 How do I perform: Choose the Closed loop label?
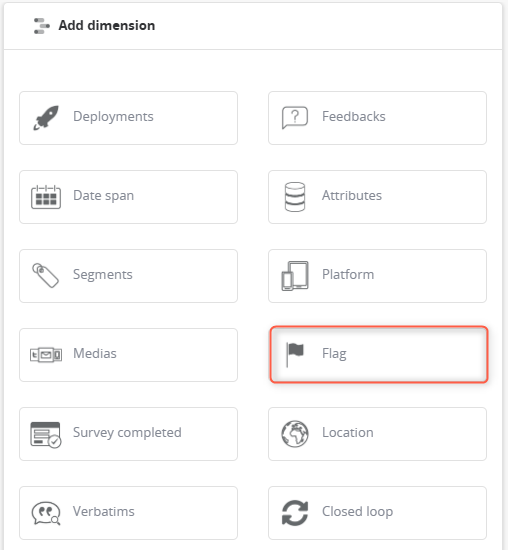357,511
